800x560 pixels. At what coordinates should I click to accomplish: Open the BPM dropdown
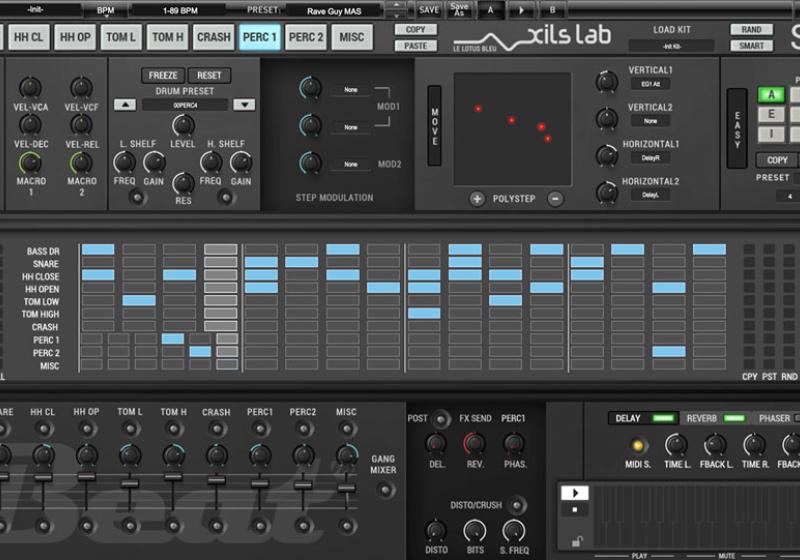(x=106, y=11)
